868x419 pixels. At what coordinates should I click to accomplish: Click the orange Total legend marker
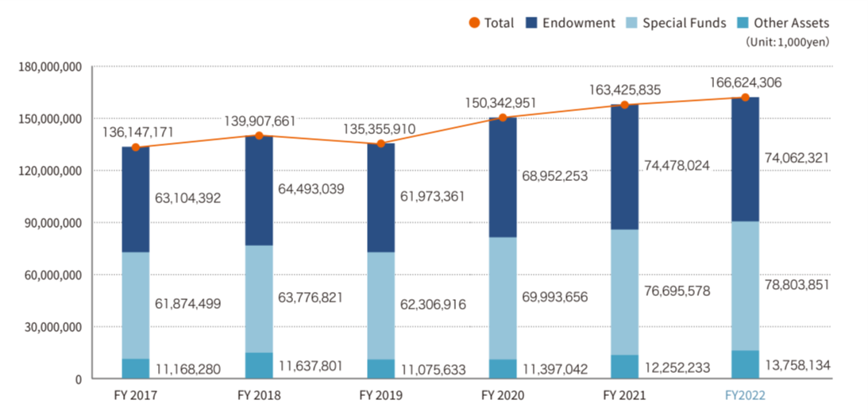click(x=474, y=23)
